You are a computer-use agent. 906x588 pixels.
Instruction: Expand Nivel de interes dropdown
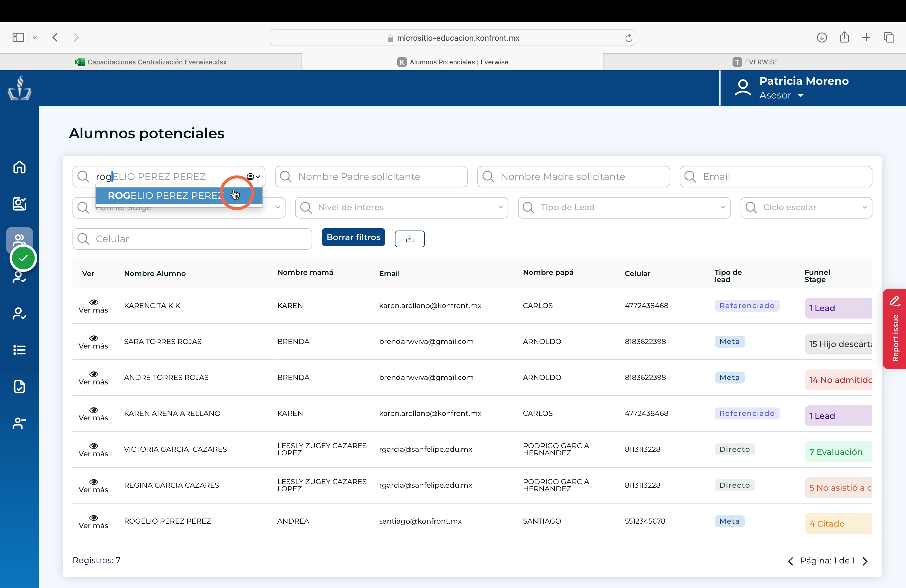(x=500, y=207)
